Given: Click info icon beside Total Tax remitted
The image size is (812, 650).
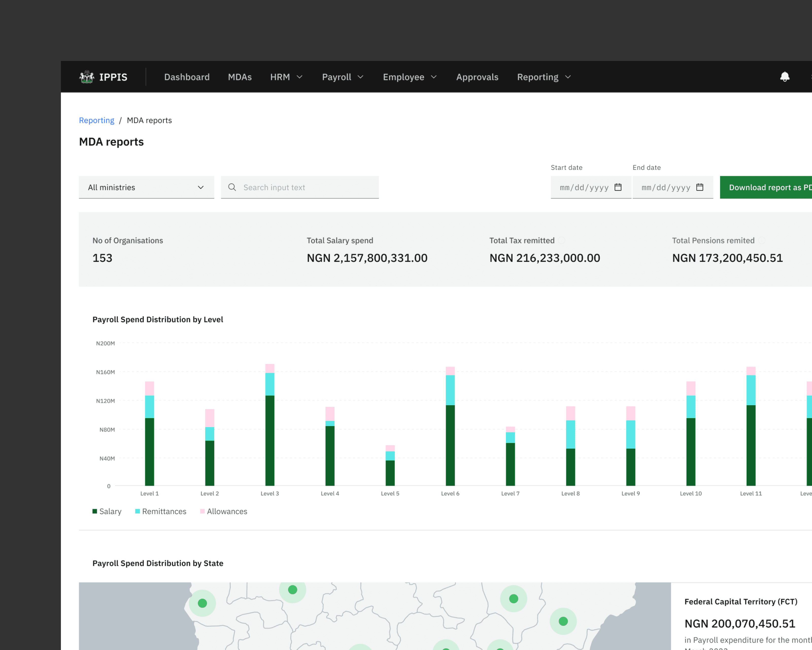Looking at the screenshot, I should [562, 240].
